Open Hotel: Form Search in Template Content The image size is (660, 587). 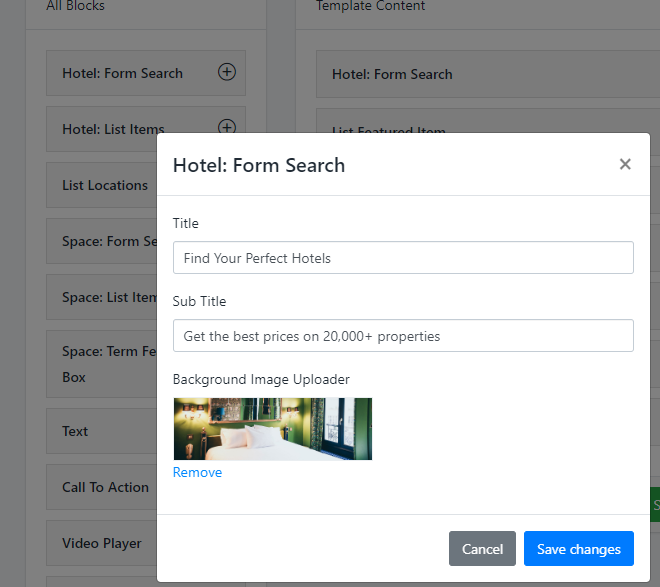coord(392,74)
